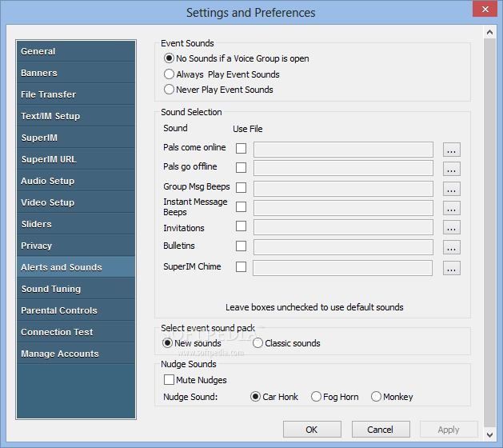Click the Bulletins sound file field
This screenshot has width=503, height=448.
point(343,247)
